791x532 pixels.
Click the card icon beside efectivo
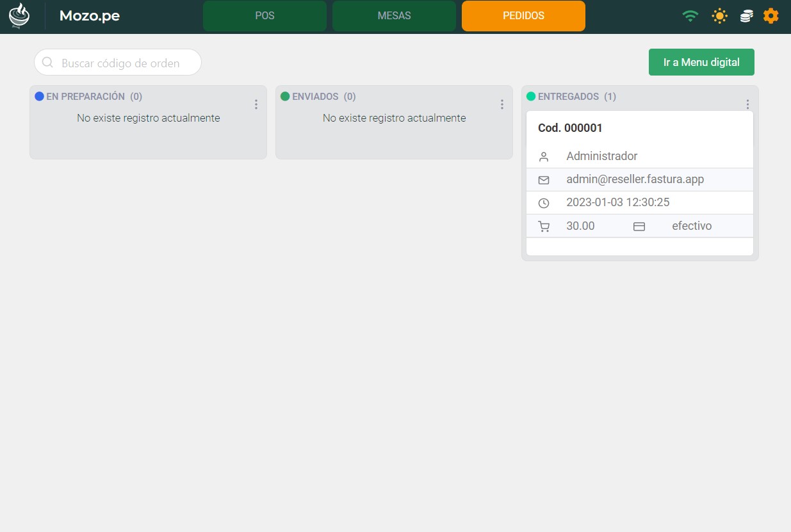(639, 226)
